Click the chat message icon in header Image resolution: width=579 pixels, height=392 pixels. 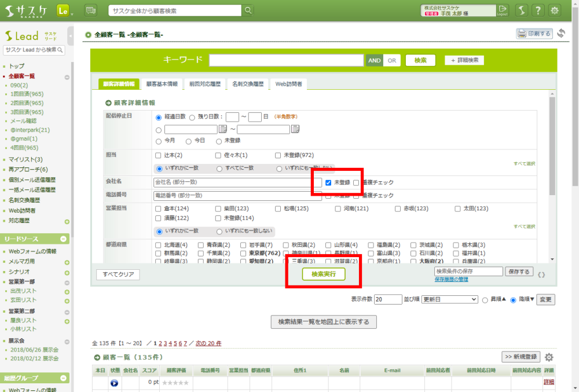[91, 10]
